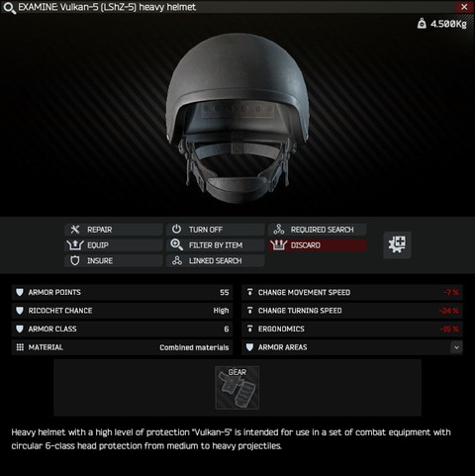Click the Filter by Item magnifier icon

pos(176,245)
